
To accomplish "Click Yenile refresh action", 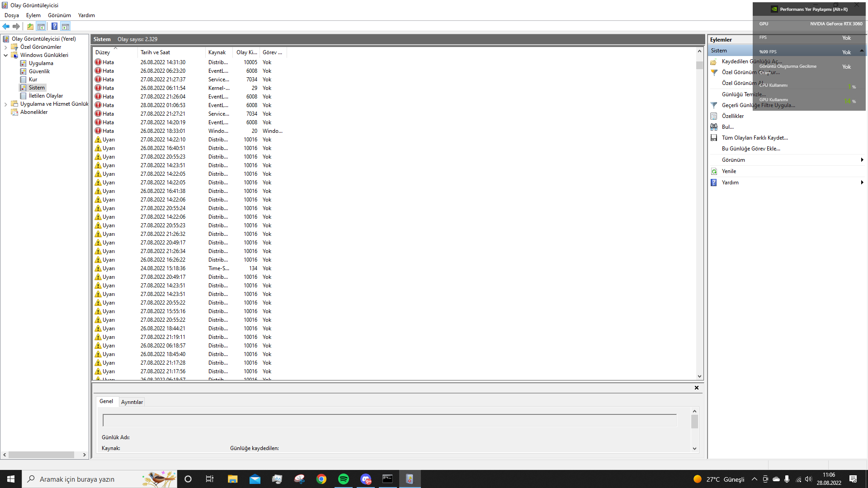I will pos(729,171).
